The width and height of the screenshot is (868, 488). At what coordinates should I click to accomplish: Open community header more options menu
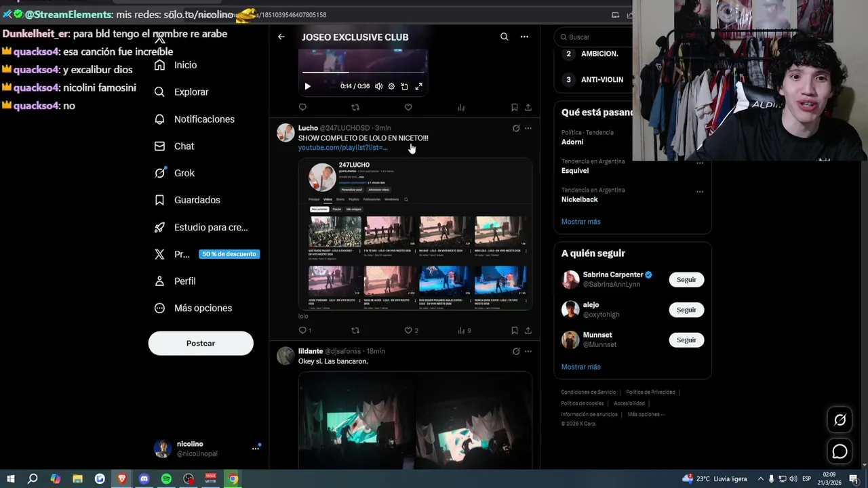coord(524,37)
